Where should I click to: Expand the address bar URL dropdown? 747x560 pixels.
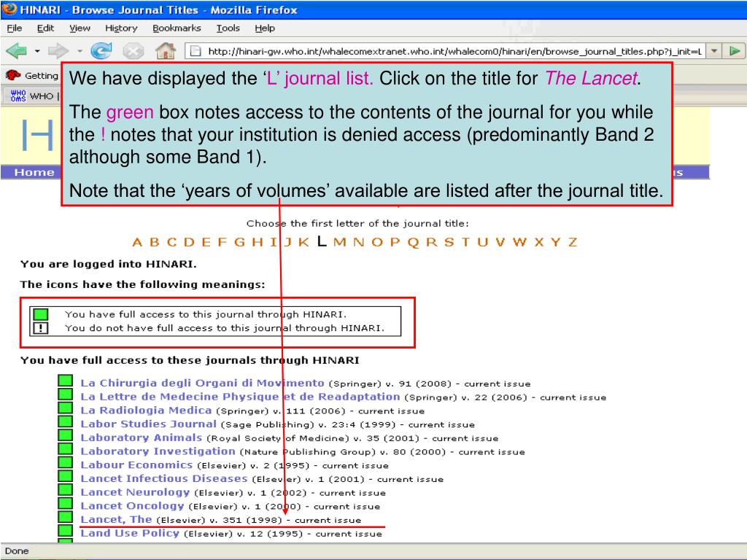713,51
